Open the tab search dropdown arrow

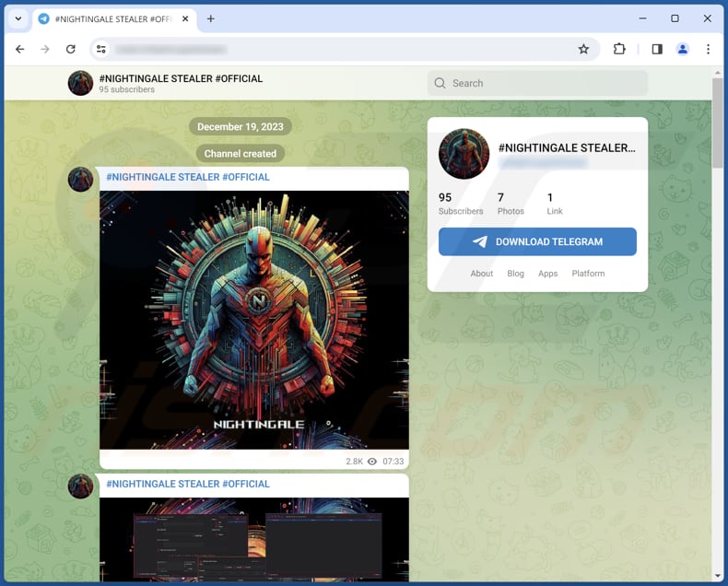click(18, 19)
